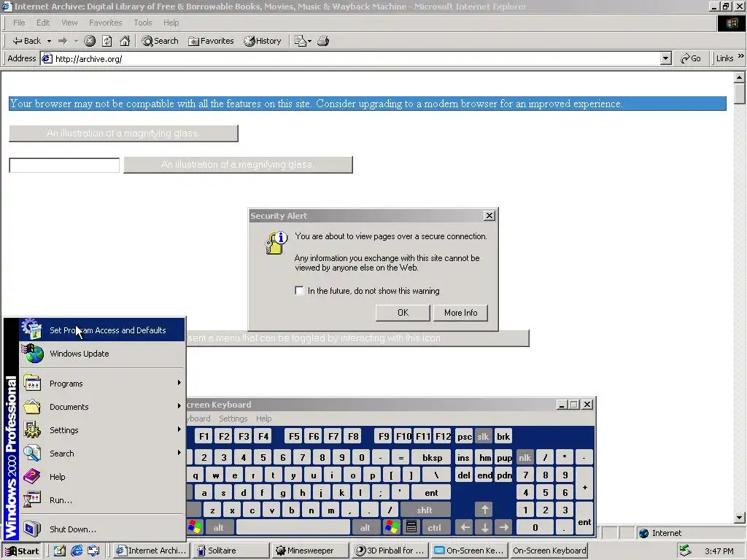Click the Stop icon in IE toolbar
Viewport: 747px width, 560px height.
pos(90,41)
